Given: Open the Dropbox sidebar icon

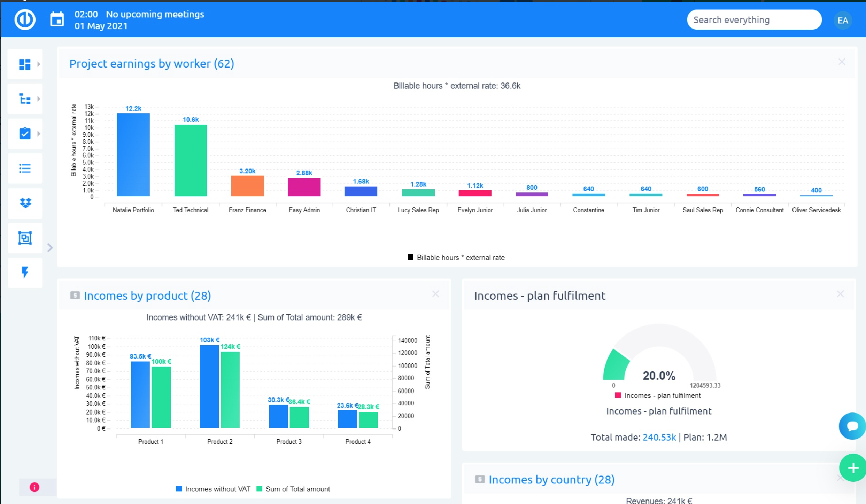Looking at the screenshot, I should pyautogui.click(x=25, y=203).
